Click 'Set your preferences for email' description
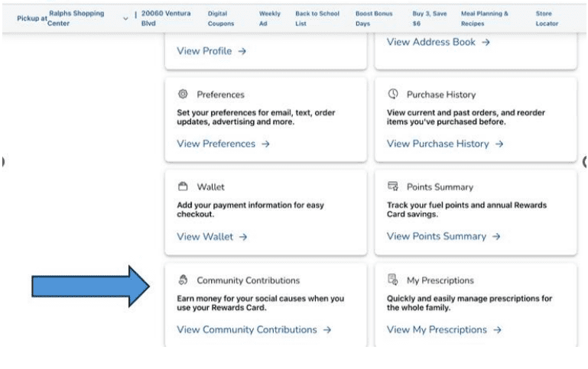 pos(255,117)
